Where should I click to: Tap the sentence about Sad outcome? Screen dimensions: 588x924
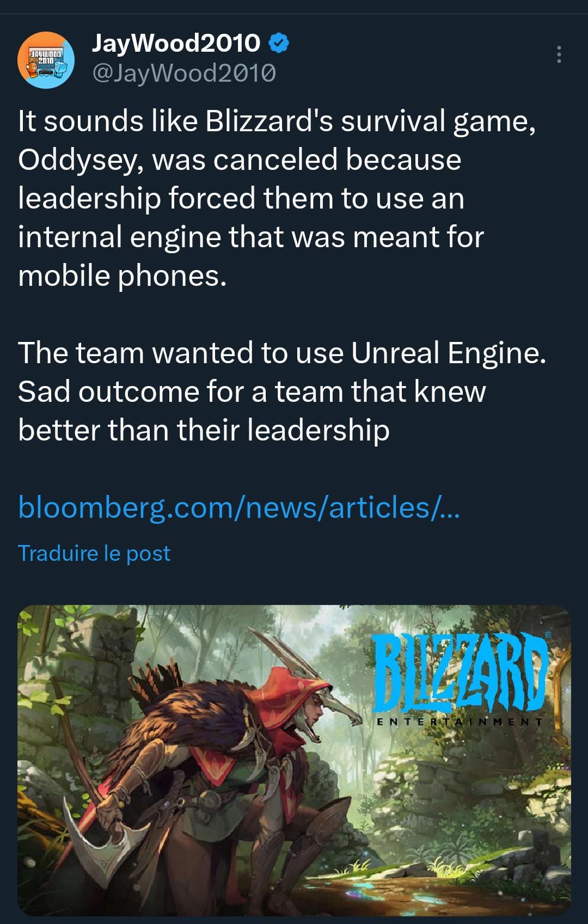(x=252, y=411)
